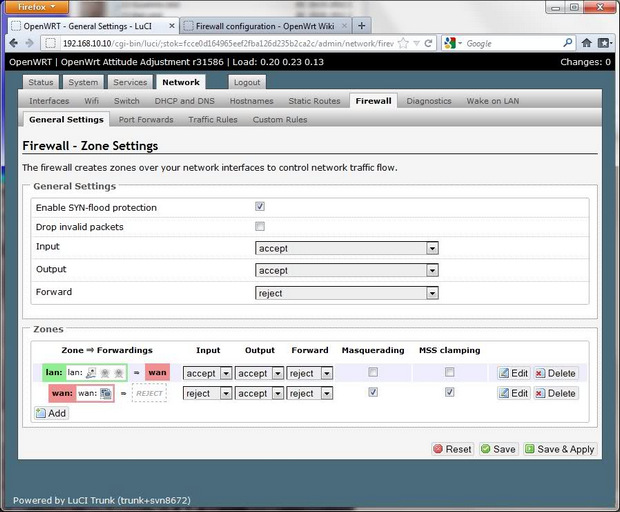Open the bookmarks toolbar icon at far right
Screen dimensions: 620x512
pyautogui.click(x=605, y=43)
